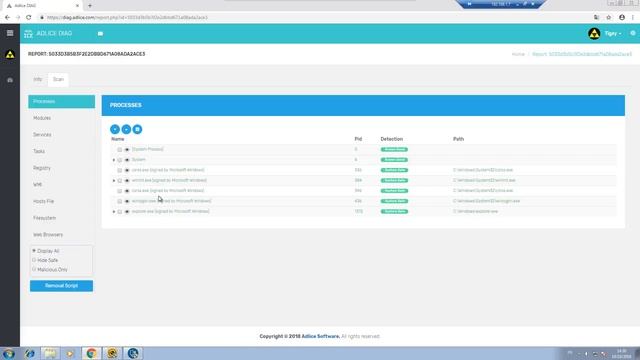Open the Modules section
Image resolution: width=640 pixels, height=360 pixels.
coord(62,118)
